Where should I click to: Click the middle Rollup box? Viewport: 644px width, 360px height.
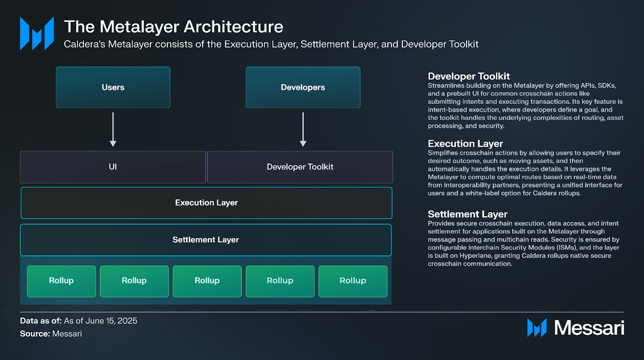click(x=207, y=281)
